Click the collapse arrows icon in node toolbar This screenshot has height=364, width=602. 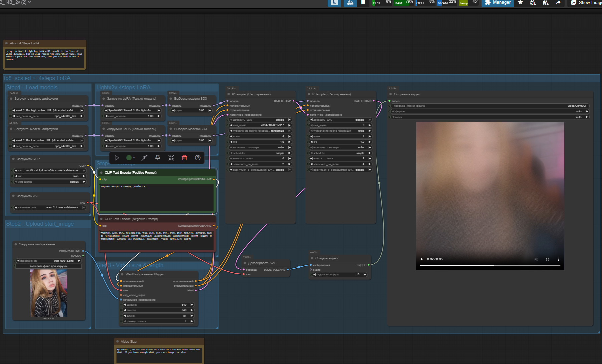point(171,158)
